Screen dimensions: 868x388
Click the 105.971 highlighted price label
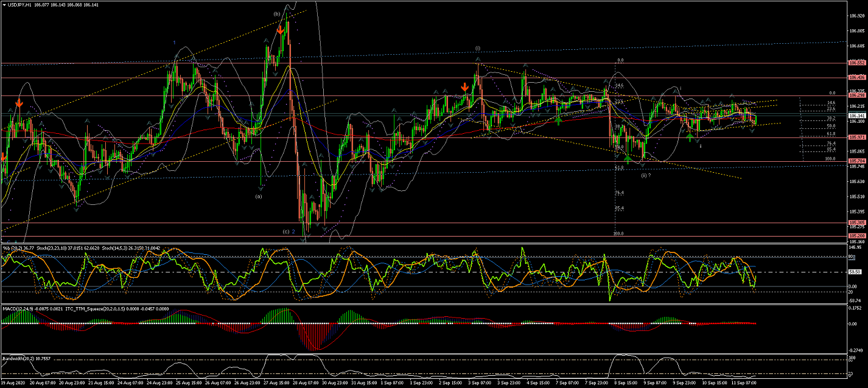(857, 137)
